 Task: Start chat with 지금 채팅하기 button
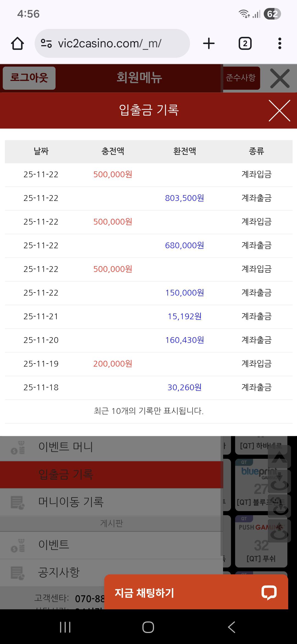point(145,593)
